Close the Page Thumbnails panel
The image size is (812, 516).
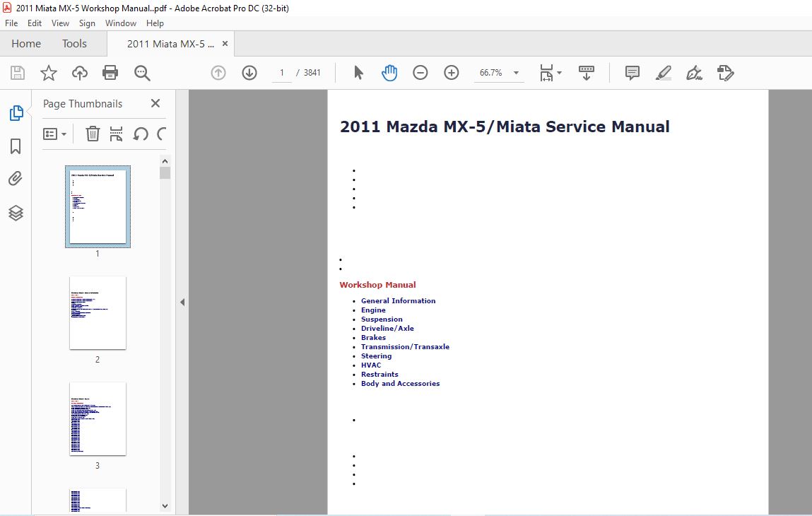coord(155,103)
